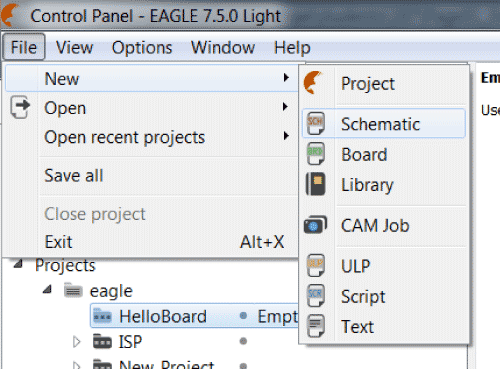This screenshot has height=369, width=500.
Task: Open the Options menu
Action: pos(142,47)
